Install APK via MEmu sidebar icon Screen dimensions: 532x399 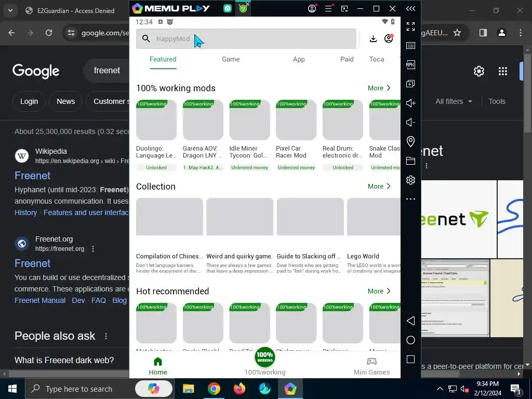410,65
